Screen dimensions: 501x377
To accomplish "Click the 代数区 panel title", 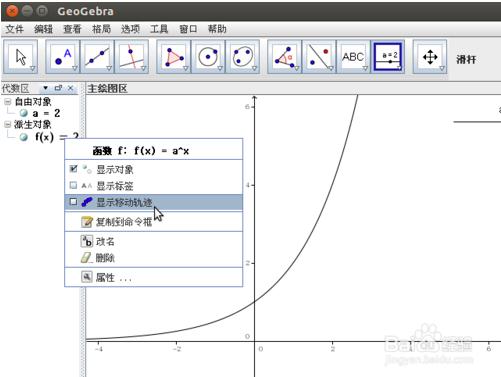I will (15, 88).
